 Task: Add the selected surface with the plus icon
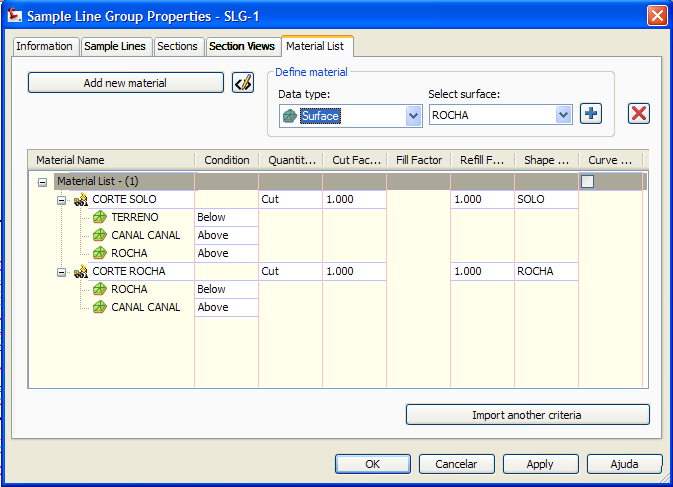[x=591, y=114]
